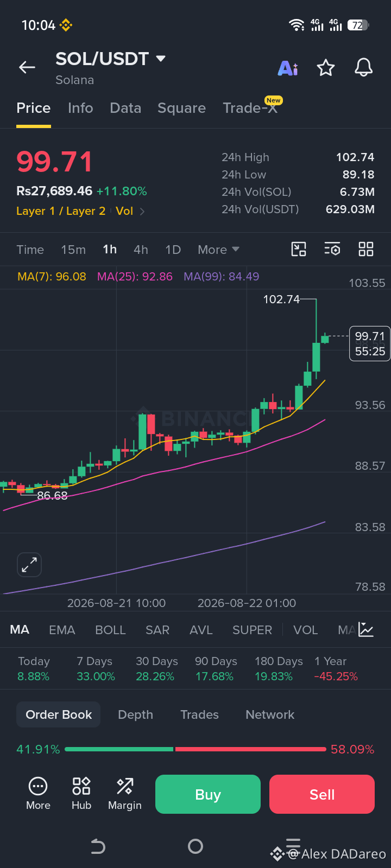Toggle the SUPER indicator
The width and height of the screenshot is (391, 868).
(252, 630)
